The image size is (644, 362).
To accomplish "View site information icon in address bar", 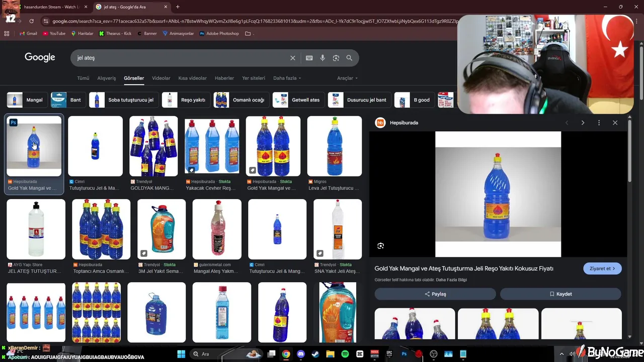I will 46,21.
